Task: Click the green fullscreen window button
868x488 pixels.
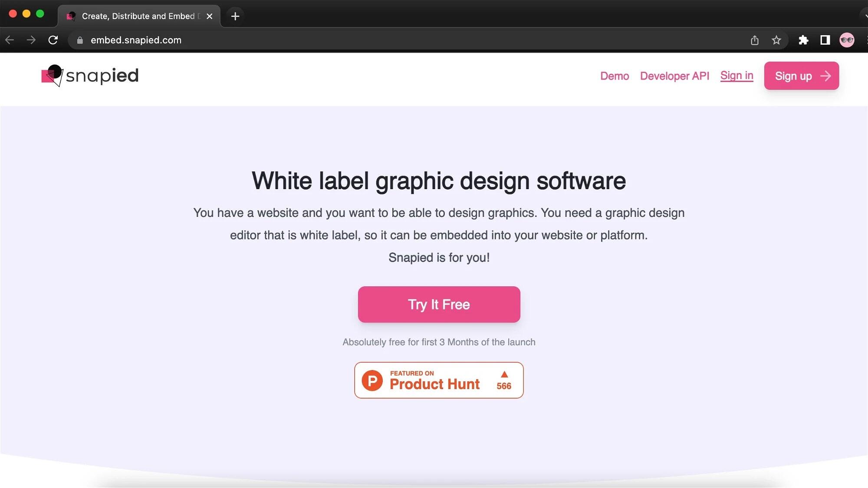Action: [40, 13]
